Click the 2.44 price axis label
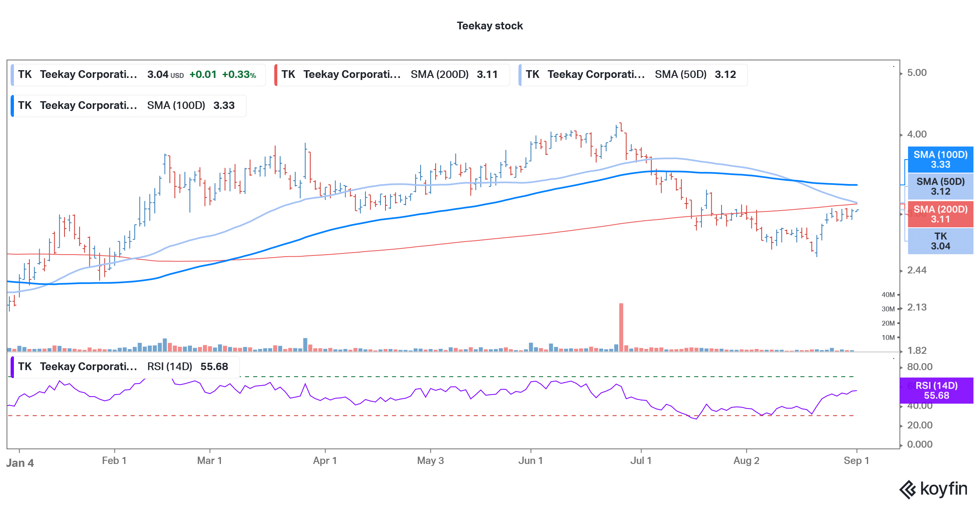The image size is (980, 506). click(x=917, y=270)
